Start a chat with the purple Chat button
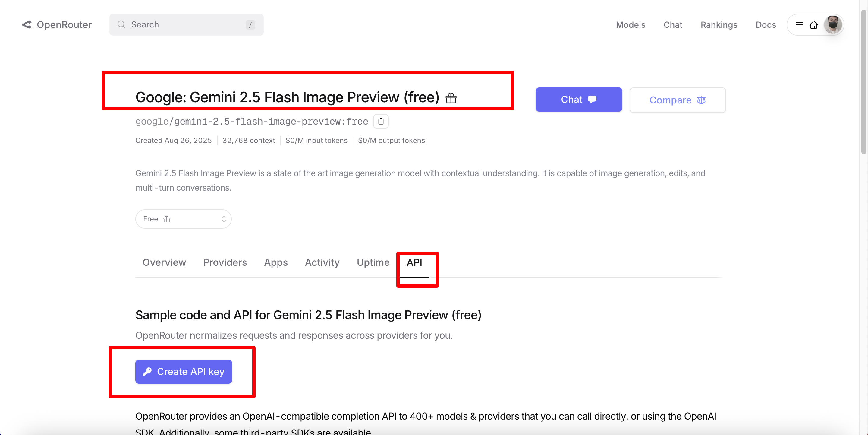This screenshot has height=435, width=868. point(579,100)
